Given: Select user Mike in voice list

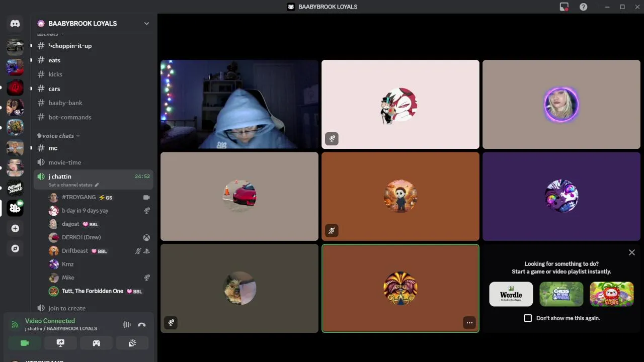Looking at the screenshot, I should [99, 278].
